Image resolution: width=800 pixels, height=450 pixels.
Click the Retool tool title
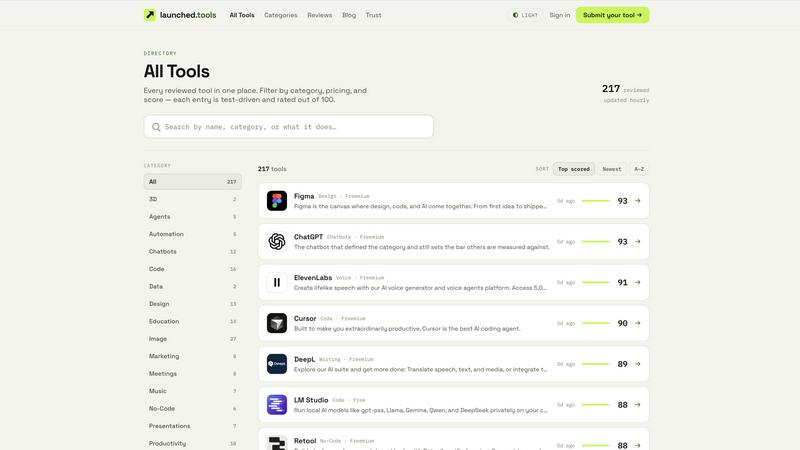point(305,441)
